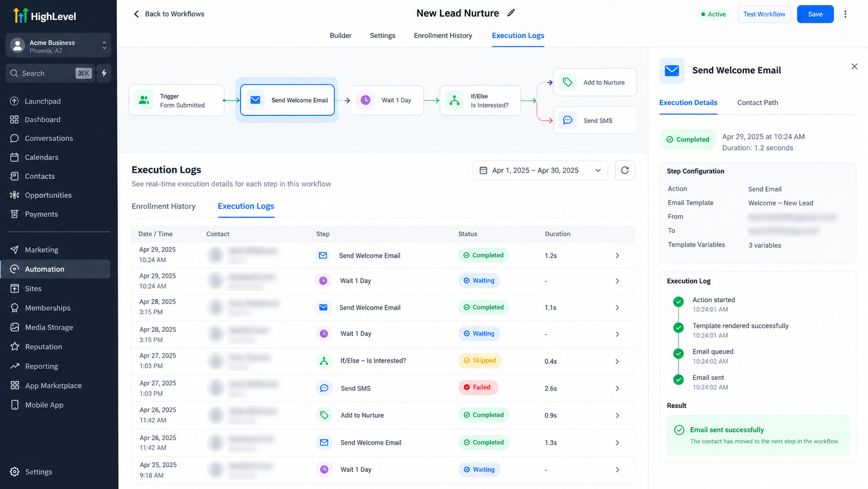Click the pencil icon to rename workflow
The width and height of the screenshot is (868, 489).
tap(511, 13)
